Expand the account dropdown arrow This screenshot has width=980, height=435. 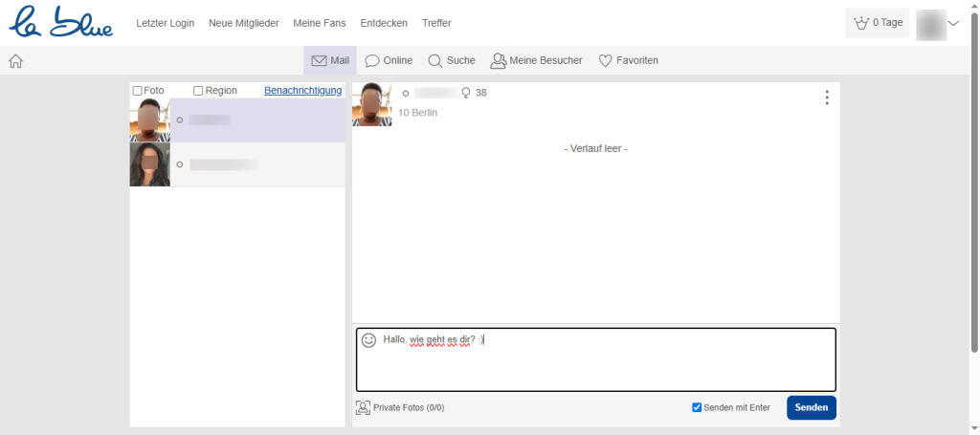[x=953, y=24]
